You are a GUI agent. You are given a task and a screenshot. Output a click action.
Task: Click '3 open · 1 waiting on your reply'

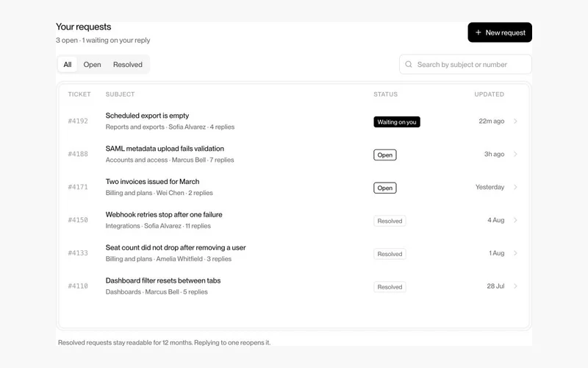(103, 40)
